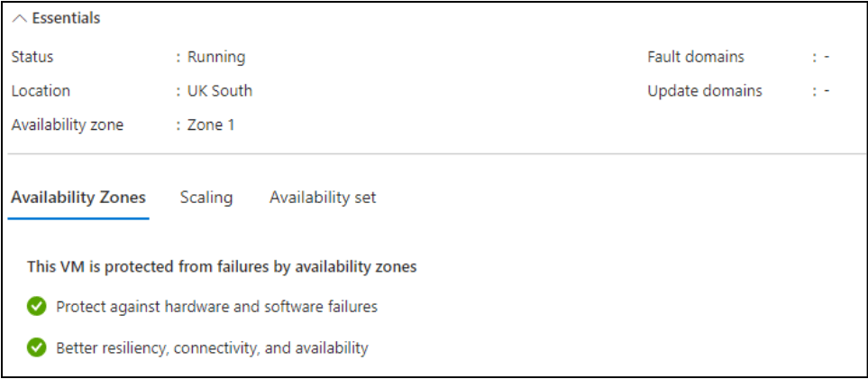Click the VM protected by availability zones heading
This screenshot has width=868, height=379.
[x=222, y=266]
